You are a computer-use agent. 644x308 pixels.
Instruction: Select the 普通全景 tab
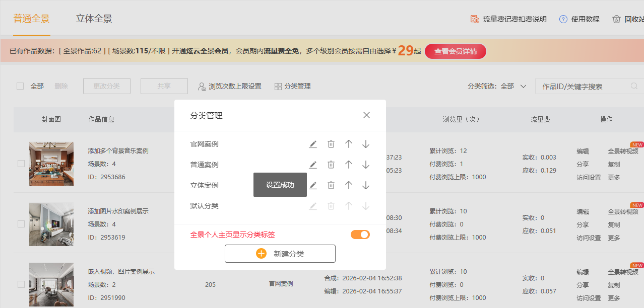click(31, 19)
